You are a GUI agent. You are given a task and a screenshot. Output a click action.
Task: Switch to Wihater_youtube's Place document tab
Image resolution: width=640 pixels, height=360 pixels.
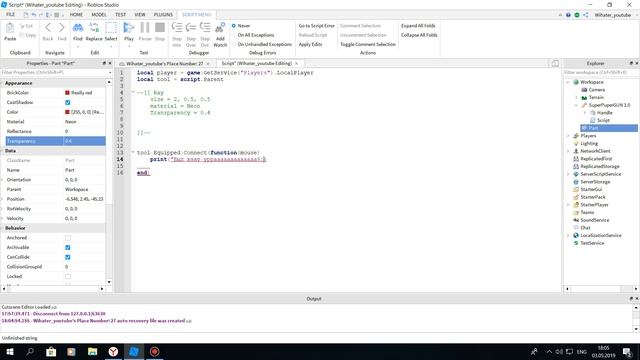tap(164, 64)
